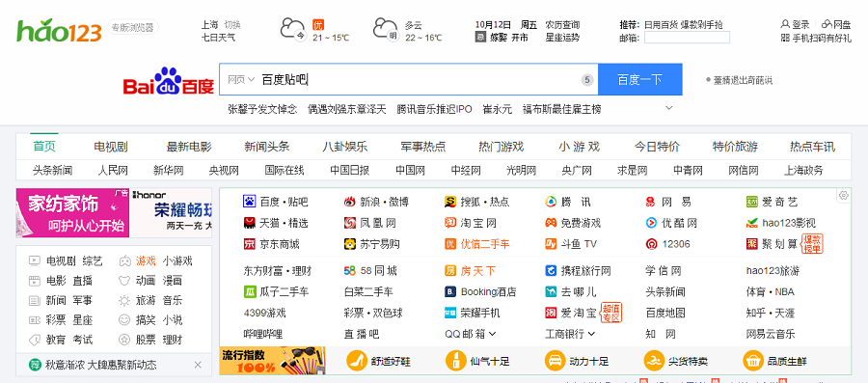Open the settings gear in site panel
Viewport: 868px width, 383px height.
pyautogui.click(x=844, y=196)
